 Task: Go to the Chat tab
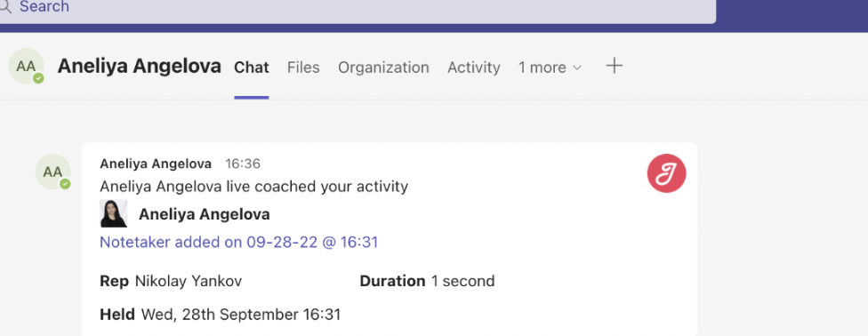click(x=252, y=68)
